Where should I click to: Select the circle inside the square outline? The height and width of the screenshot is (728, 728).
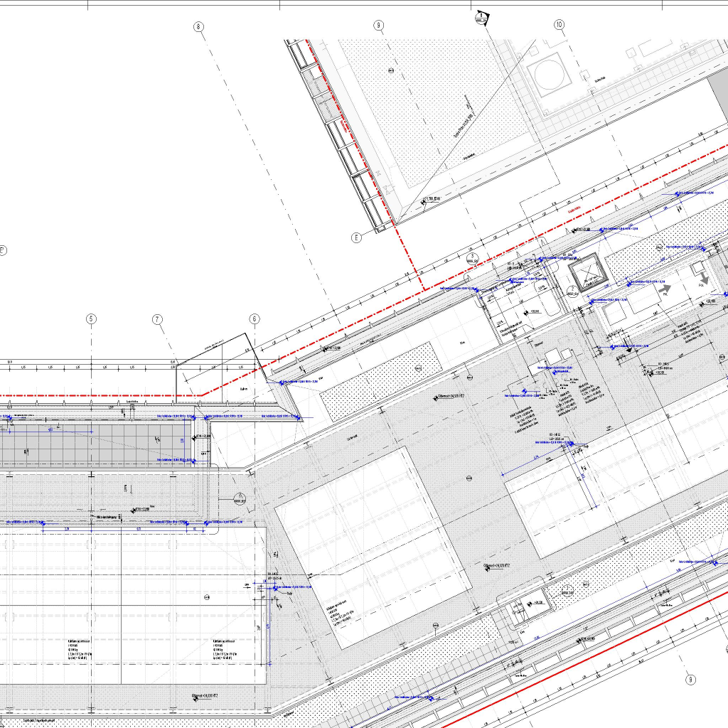(x=548, y=76)
